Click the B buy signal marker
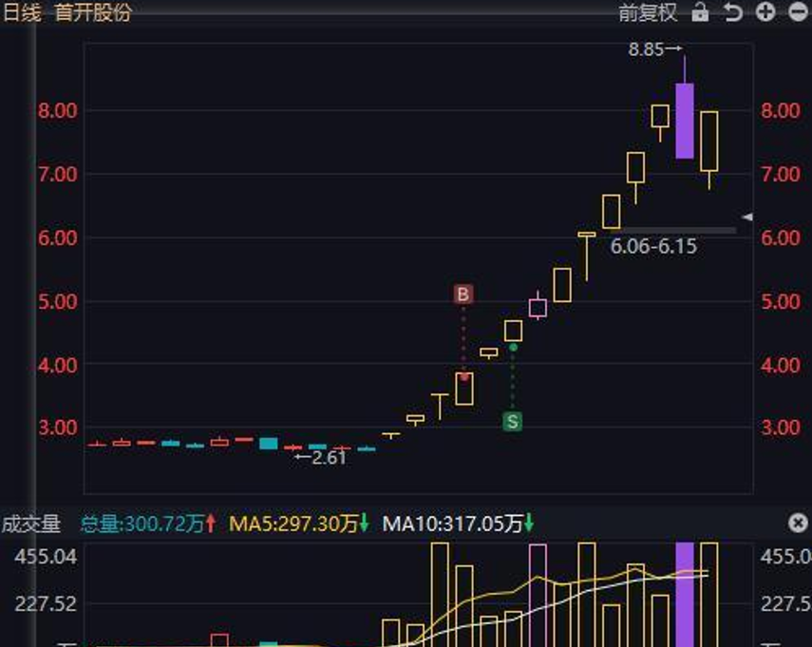This screenshot has width=812, height=647. 463,295
